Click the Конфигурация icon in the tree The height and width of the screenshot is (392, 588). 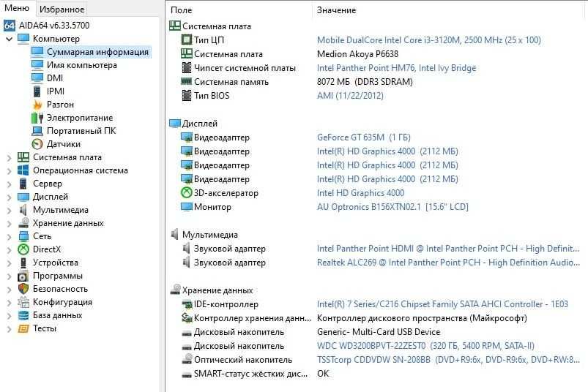click(x=23, y=302)
